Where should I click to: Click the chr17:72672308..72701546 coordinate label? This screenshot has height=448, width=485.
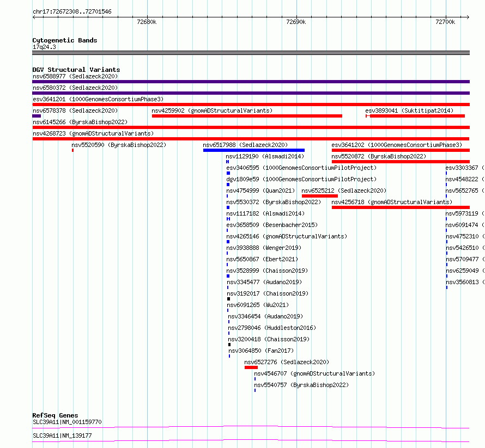72,12
